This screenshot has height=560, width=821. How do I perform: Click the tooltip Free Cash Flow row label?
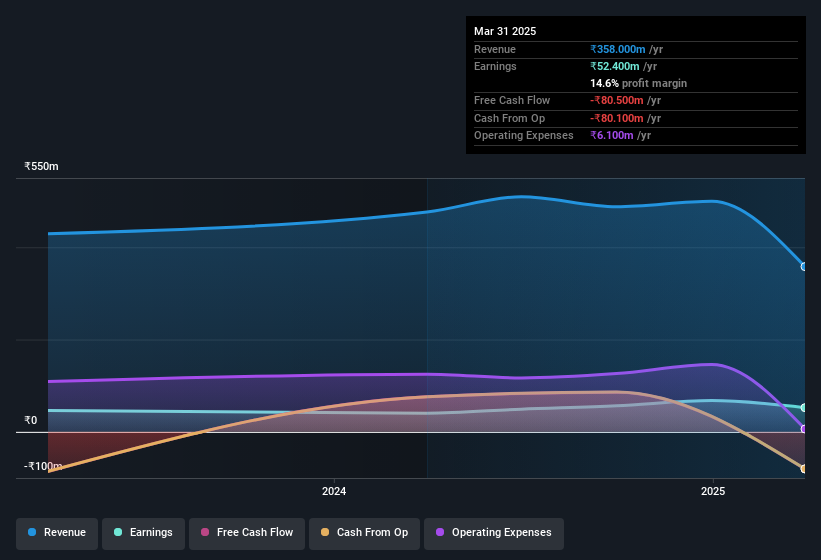(x=512, y=100)
